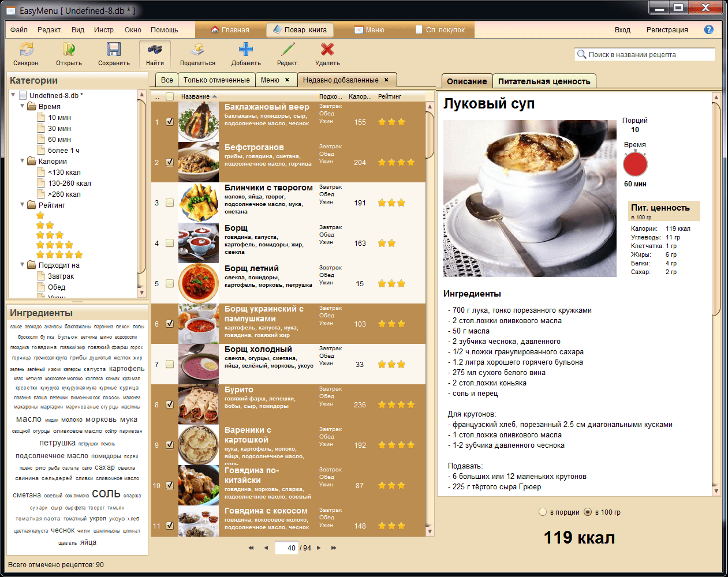The image size is (728, 577).
Task: Filter by one-star rating
Action: pyautogui.click(x=40, y=216)
